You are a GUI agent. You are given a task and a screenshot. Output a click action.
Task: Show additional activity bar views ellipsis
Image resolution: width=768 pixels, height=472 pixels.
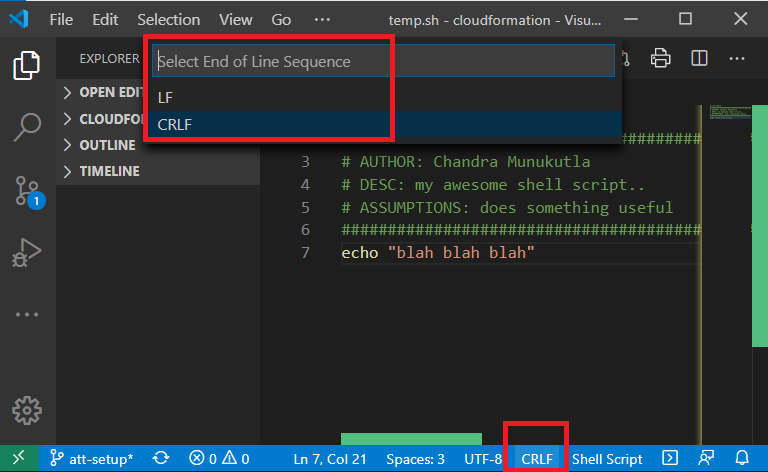27,314
